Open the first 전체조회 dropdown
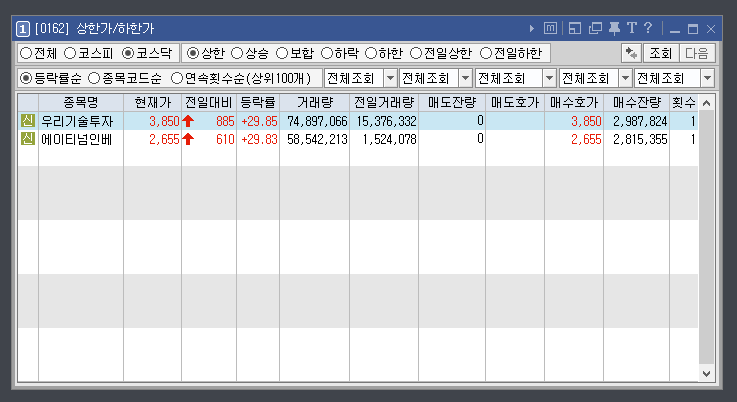Screen dimensions: 737x402 pos(390,79)
